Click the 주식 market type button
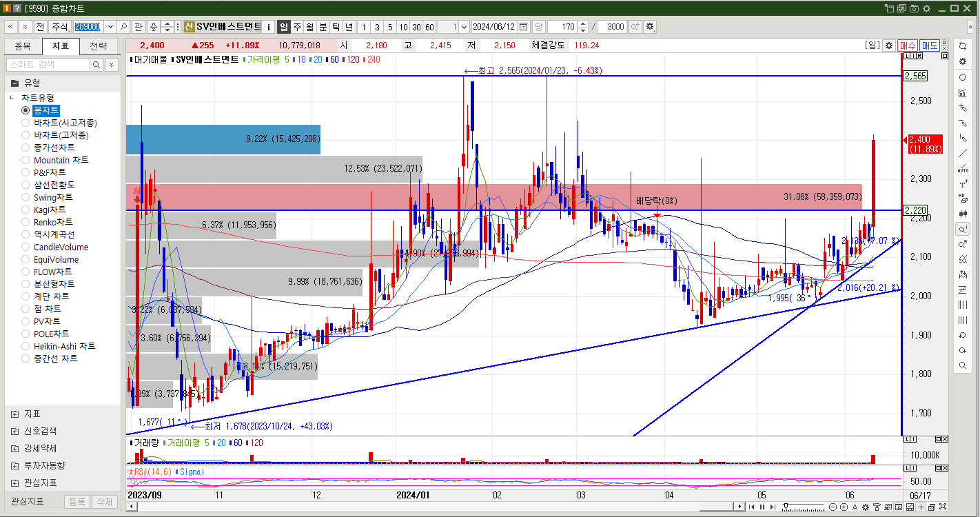 point(61,27)
